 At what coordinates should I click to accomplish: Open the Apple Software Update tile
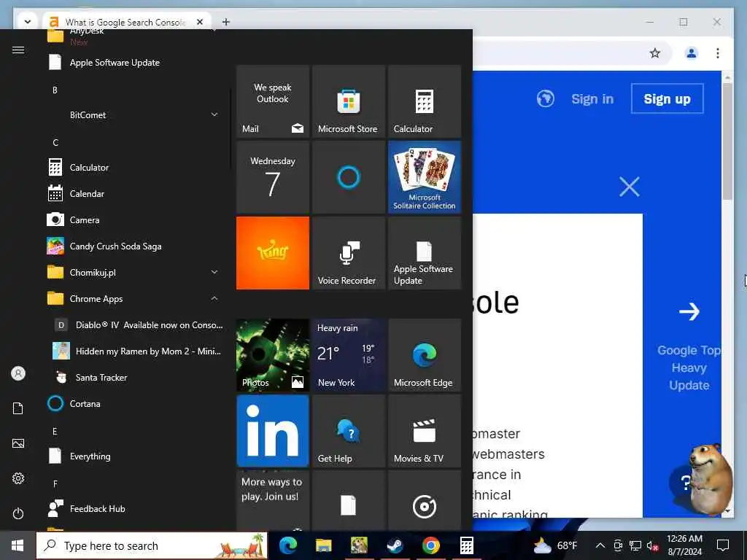[x=425, y=253]
